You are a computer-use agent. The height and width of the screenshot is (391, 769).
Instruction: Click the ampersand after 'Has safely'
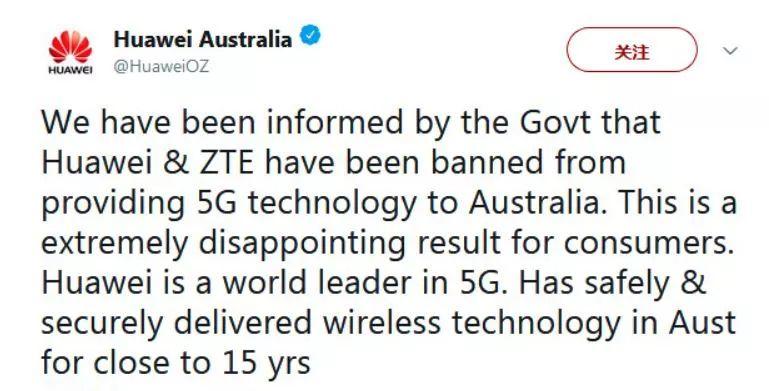[693, 284]
